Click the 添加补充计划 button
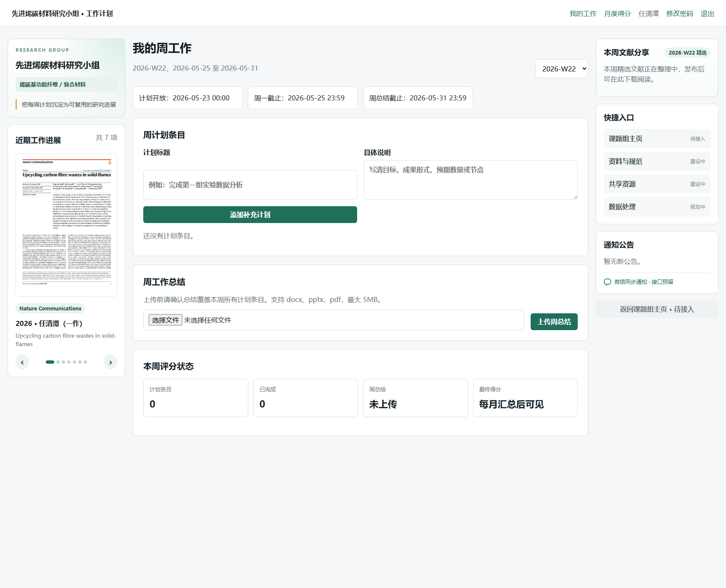Image resolution: width=726 pixels, height=588 pixels. click(x=250, y=215)
